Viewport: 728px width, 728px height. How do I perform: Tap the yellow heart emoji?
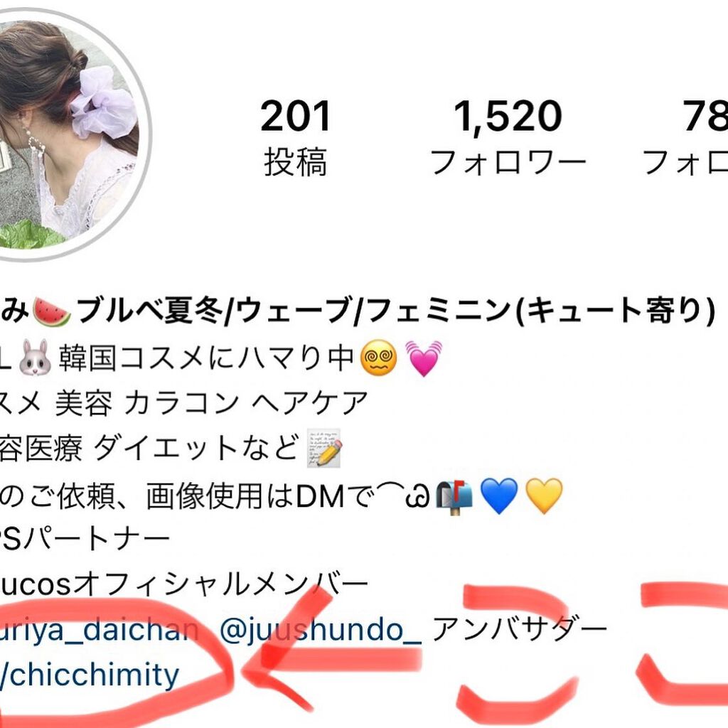[544, 496]
